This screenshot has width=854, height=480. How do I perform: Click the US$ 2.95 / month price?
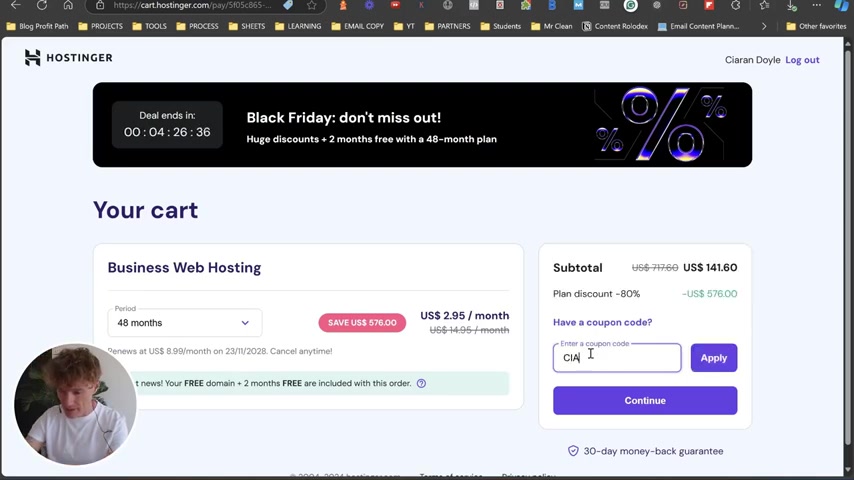click(465, 315)
